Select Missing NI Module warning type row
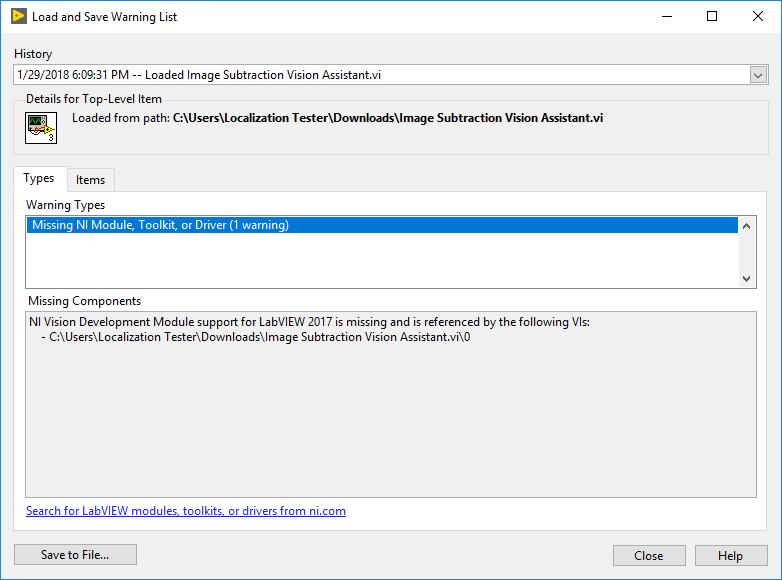Viewport: 782px width, 580px height. click(x=382, y=225)
